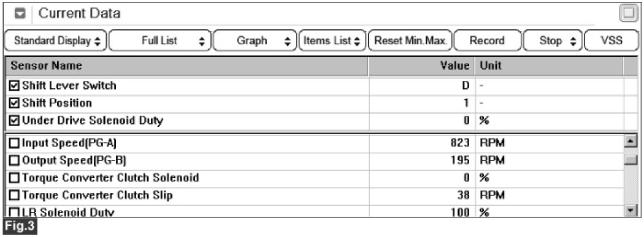Collapse the Current Data panel arrow icon
This screenshot has width=644, height=237.
(x=20, y=14)
